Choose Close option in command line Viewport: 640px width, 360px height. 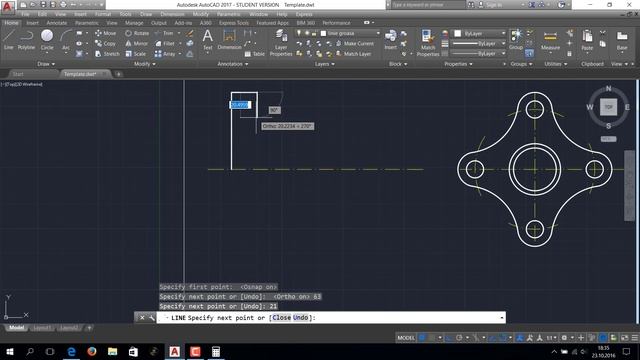[x=282, y=318]
